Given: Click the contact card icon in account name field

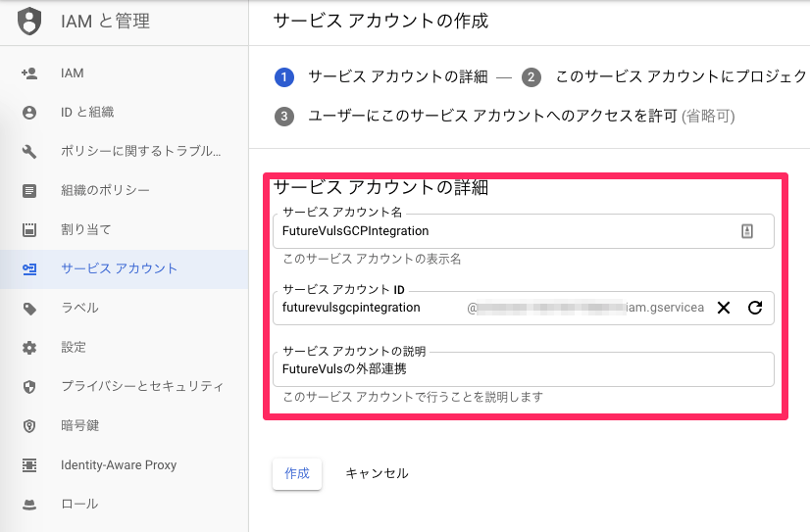Looking at the screenshot, I should [x=747, y=230].
